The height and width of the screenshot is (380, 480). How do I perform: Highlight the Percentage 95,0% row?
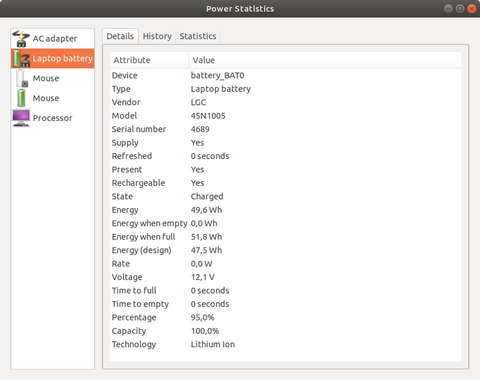point(286,317)
